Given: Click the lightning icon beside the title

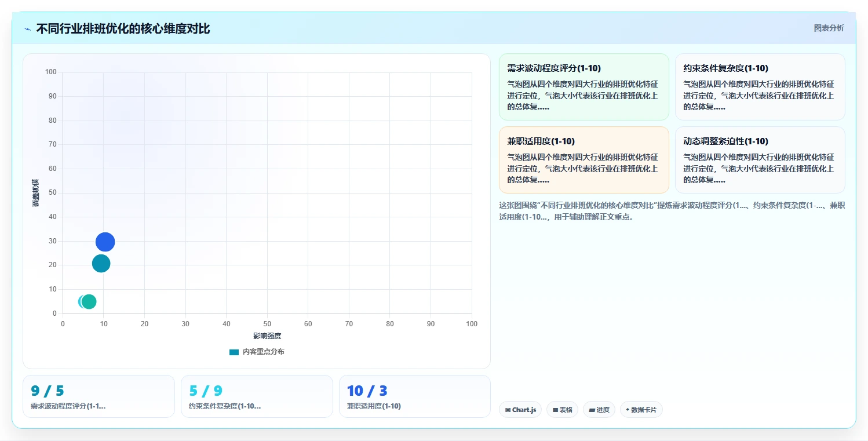Looking at the screenshot, I should [x=27, y=29].
